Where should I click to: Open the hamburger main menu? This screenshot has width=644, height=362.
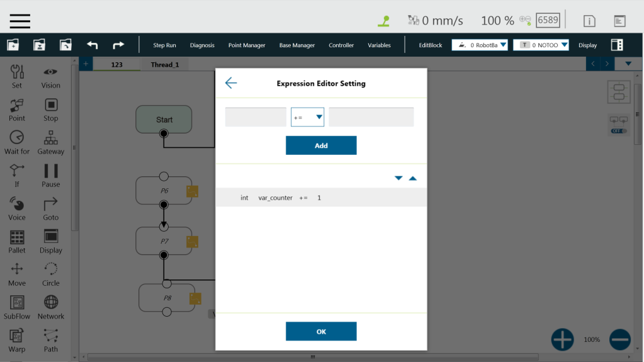point(20,20)
